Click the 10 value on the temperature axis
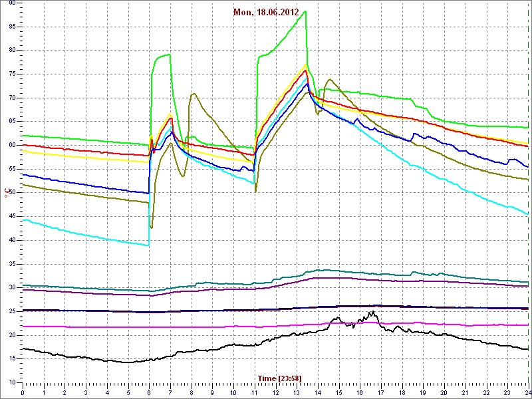 click(13, 382)
